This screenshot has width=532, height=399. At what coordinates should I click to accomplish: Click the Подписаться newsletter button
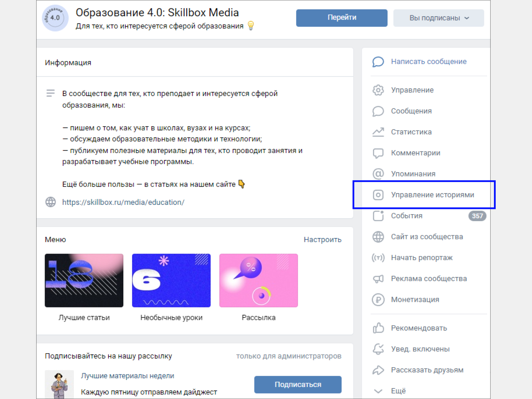coord(298,384)
